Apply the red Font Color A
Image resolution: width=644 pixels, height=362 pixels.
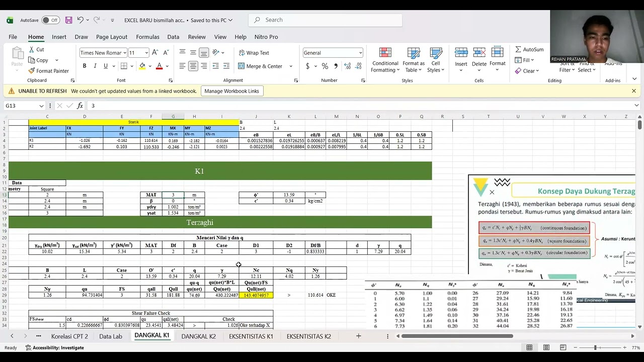pos(159,66)
